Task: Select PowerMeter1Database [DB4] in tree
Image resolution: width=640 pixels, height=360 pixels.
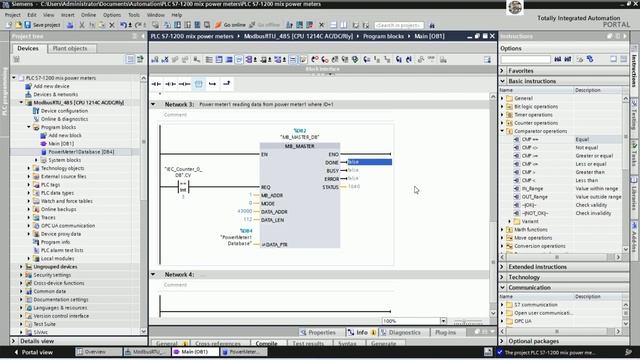Action: pos(81,152)
